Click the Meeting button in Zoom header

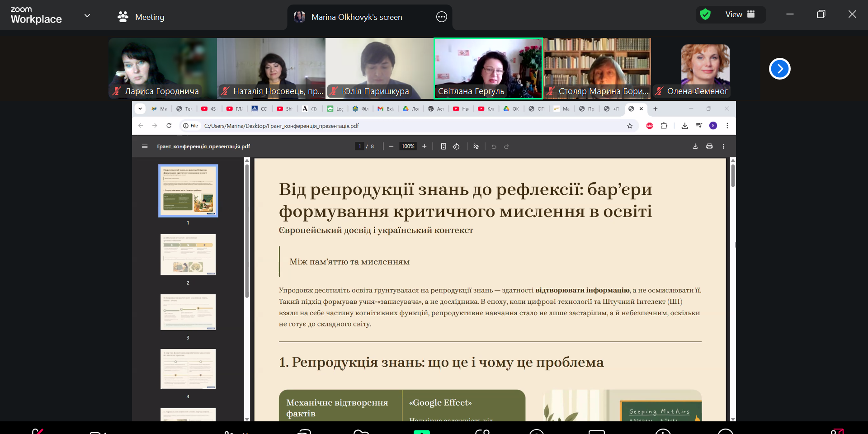(141, 17)
